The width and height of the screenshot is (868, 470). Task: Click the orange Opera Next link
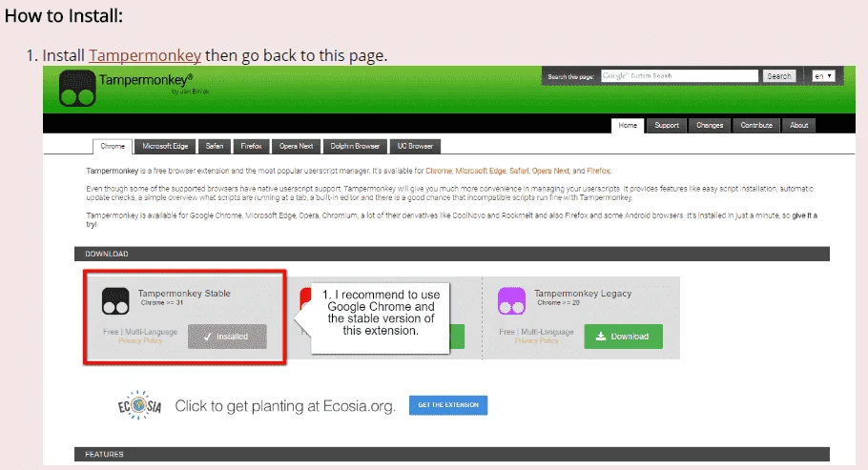pyautogui.click(x=550, y=171)
